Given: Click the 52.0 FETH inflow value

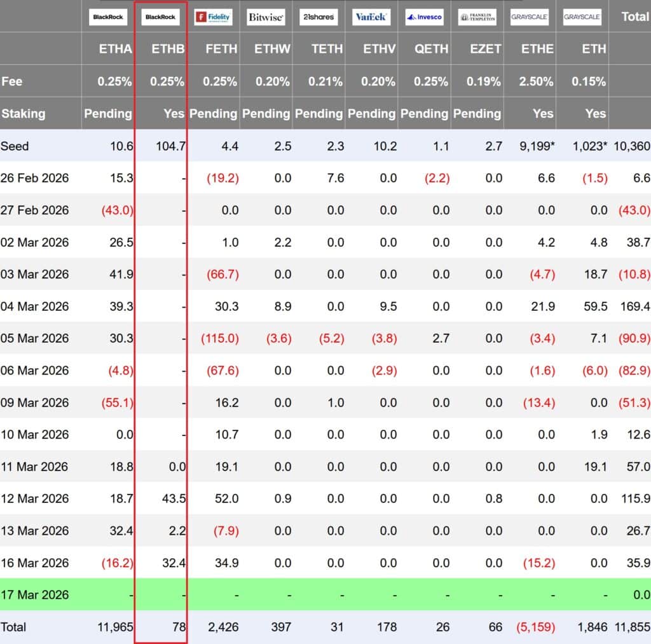Looking at the screenshot, I should [x=227, y=498].
